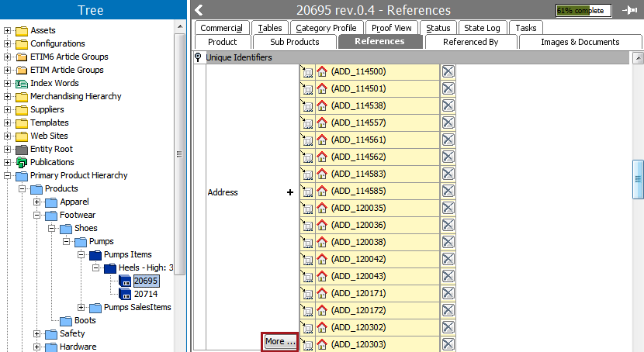Select Merchandising Hierarchy in the tree

tap(76, 96)
